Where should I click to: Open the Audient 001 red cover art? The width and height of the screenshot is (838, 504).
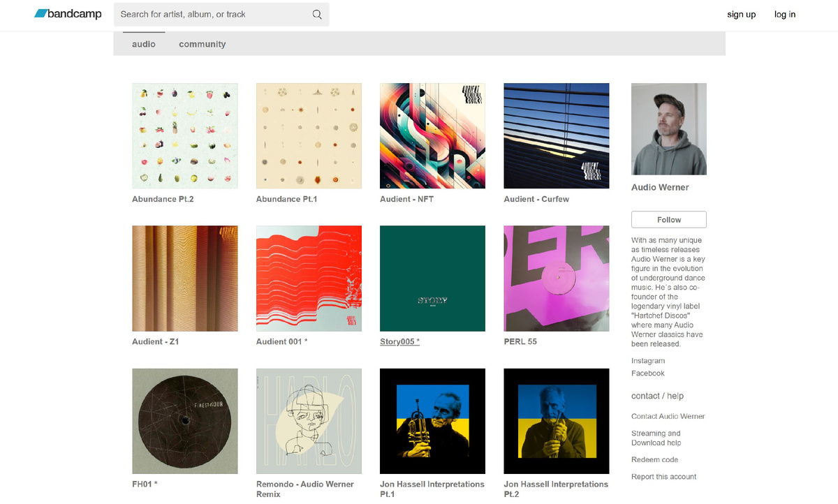coord(309,279)
